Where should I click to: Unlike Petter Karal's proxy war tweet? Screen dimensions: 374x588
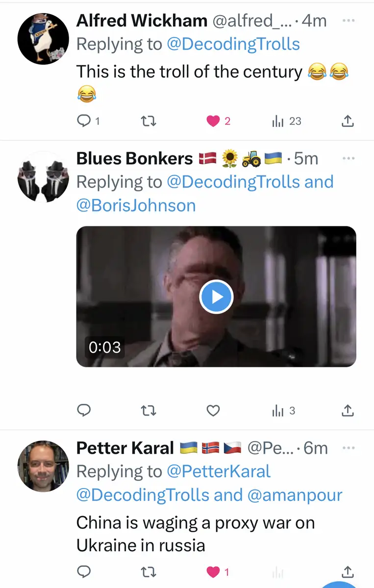pyautogui.click(x=213, y=571)
